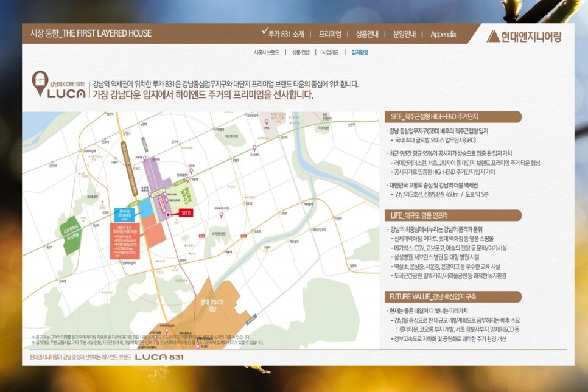
Task: Click the 서초역 station label
Action: click(x=96, y=225)
